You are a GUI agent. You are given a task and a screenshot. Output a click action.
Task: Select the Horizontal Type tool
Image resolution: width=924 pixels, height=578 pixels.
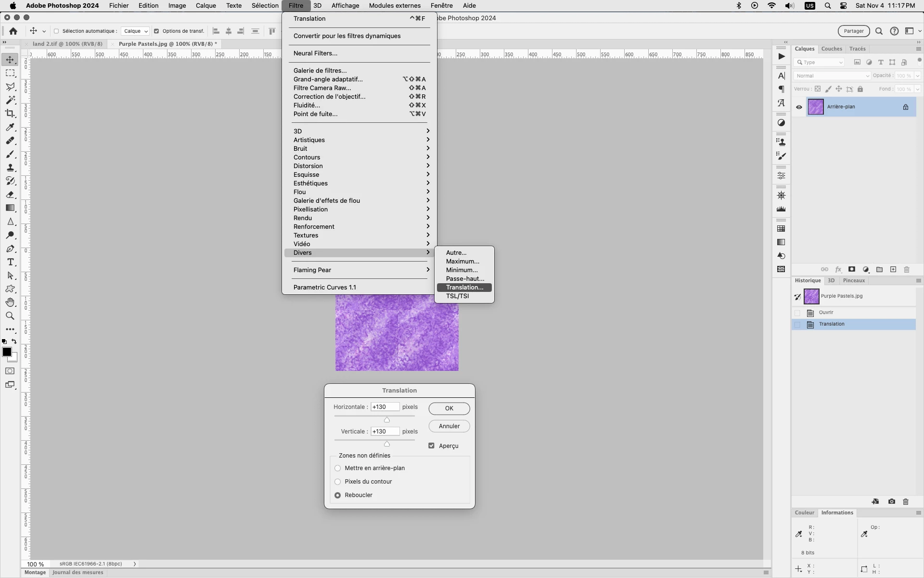[x=10, y=262]
